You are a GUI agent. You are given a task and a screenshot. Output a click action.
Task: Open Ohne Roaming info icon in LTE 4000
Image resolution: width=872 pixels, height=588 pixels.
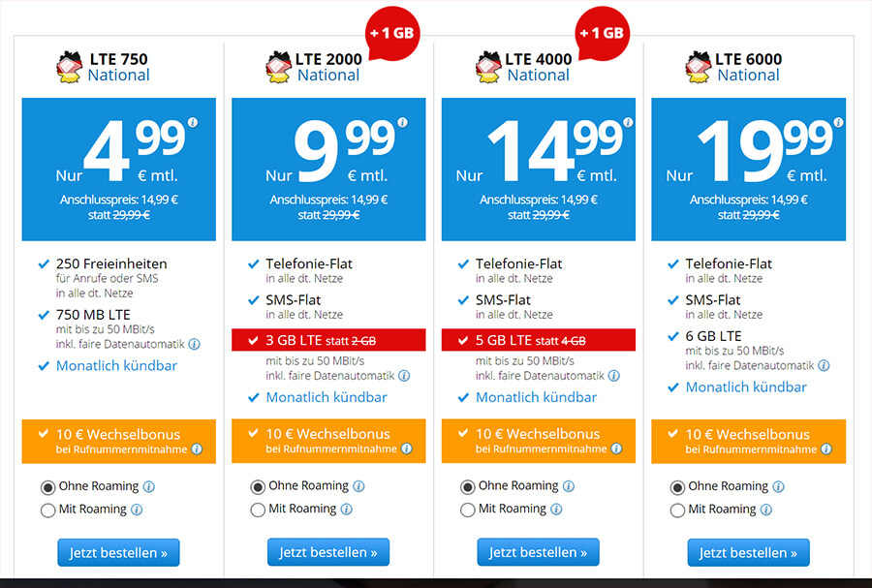point(569,486)
